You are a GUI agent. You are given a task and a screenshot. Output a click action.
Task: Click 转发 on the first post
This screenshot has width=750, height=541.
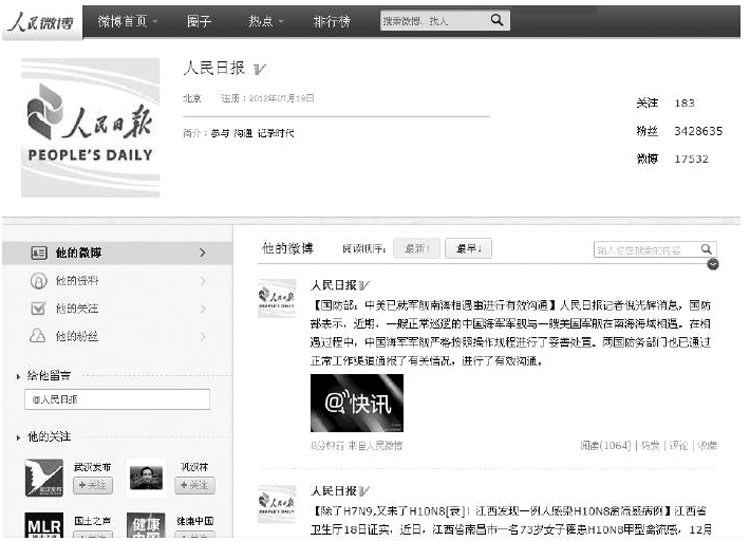(650, 446)
